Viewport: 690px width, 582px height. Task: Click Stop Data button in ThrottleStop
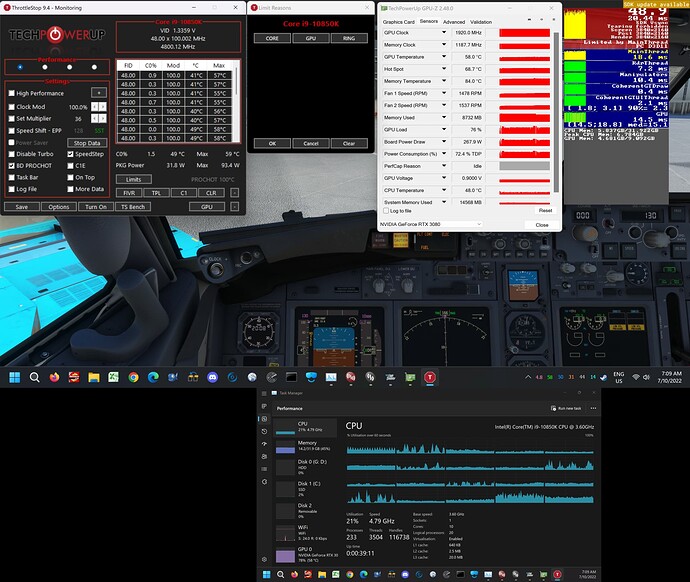(87, 143)
